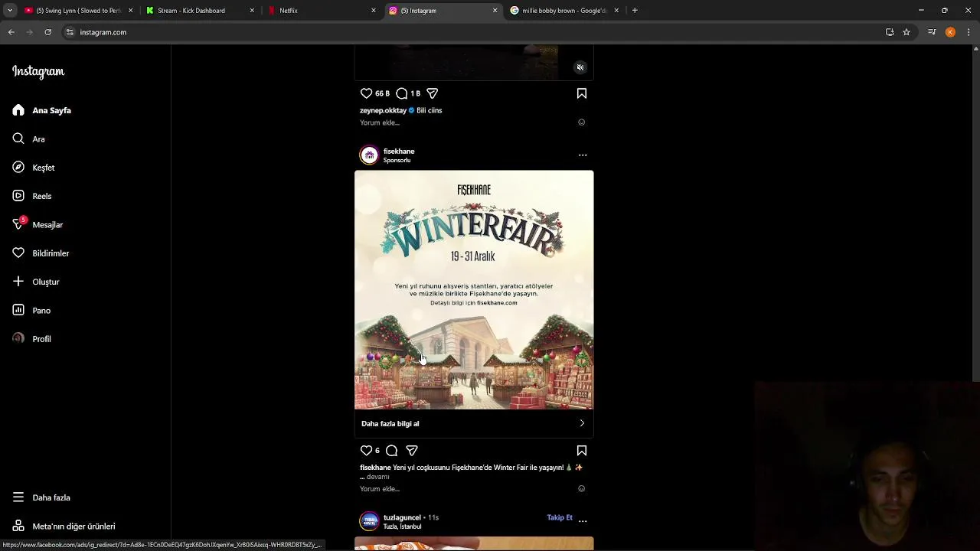Go back in browser history

point(11,32)
